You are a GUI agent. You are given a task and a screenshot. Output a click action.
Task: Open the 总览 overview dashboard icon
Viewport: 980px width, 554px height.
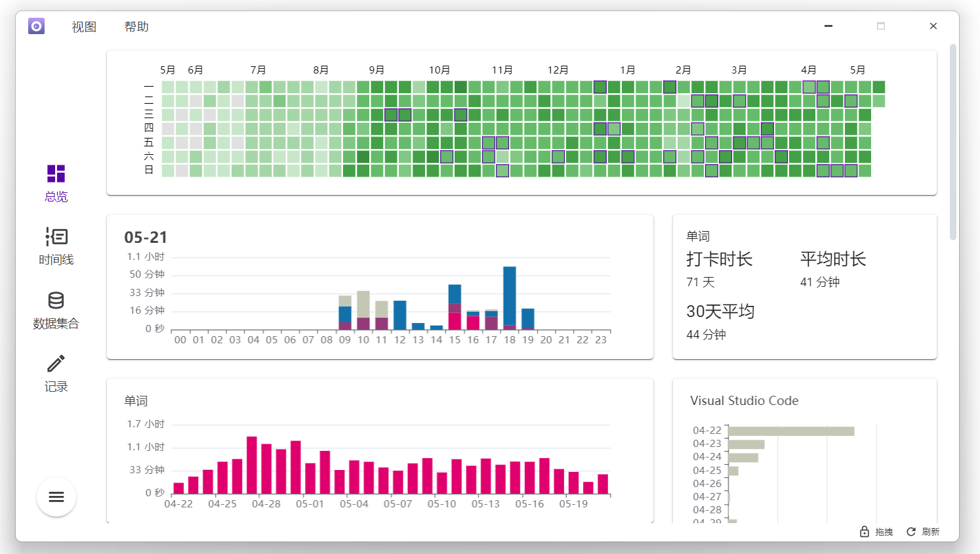click(x=56, y=174)
